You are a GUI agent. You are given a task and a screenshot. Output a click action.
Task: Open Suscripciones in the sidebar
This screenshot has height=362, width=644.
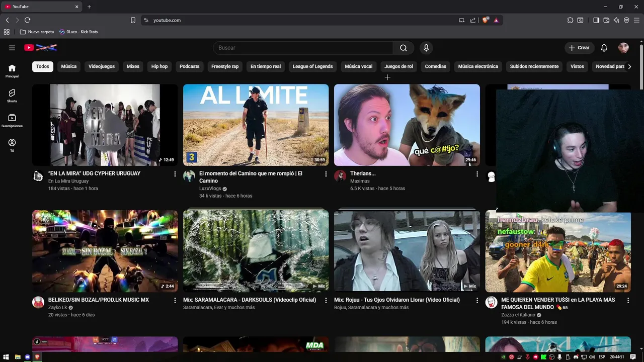[12, 121]
